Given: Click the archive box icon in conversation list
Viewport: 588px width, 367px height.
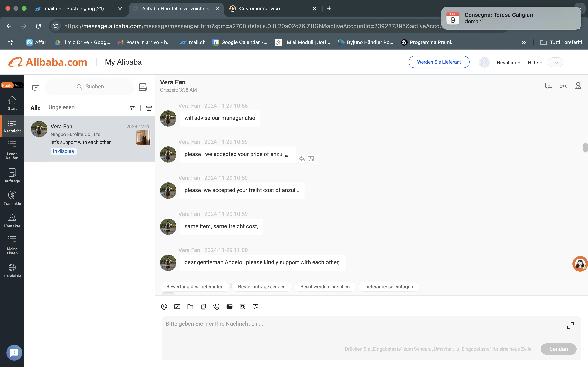Looking at the screenshot, I should pos(149,108).
